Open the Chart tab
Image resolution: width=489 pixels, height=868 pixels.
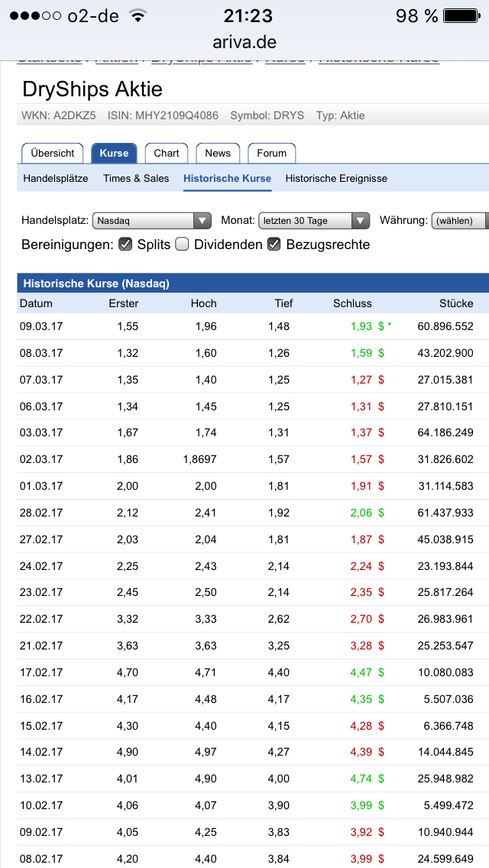pyautogui.click(x=167, y=153)
